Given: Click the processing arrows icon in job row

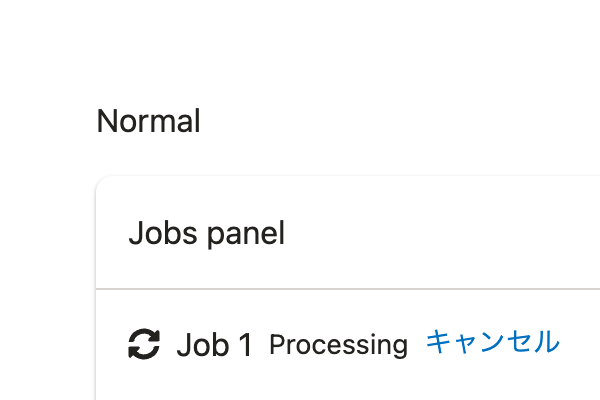Looking at the screenshot, I should pos(144,344).
